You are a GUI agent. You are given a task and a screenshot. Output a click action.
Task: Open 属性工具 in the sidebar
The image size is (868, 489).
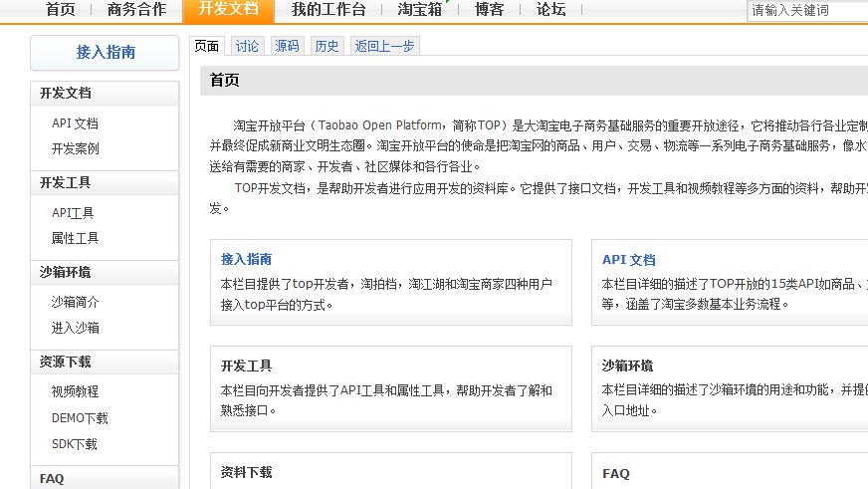coord(76,239)
